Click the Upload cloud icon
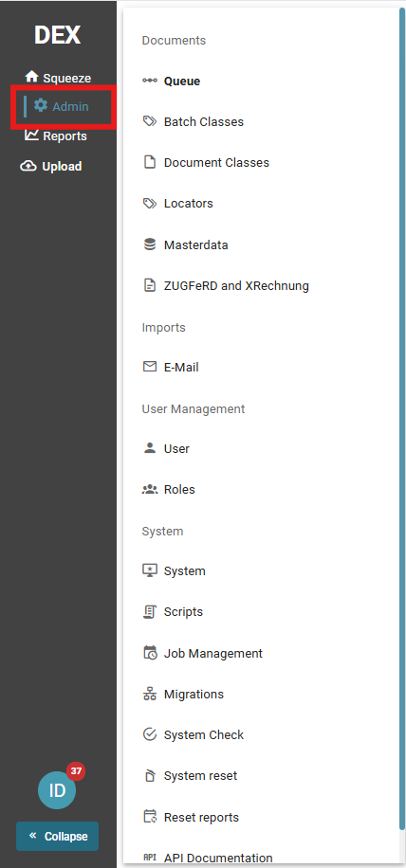The width and height of the screenshot is (406, 868). (x=28, y=166)
